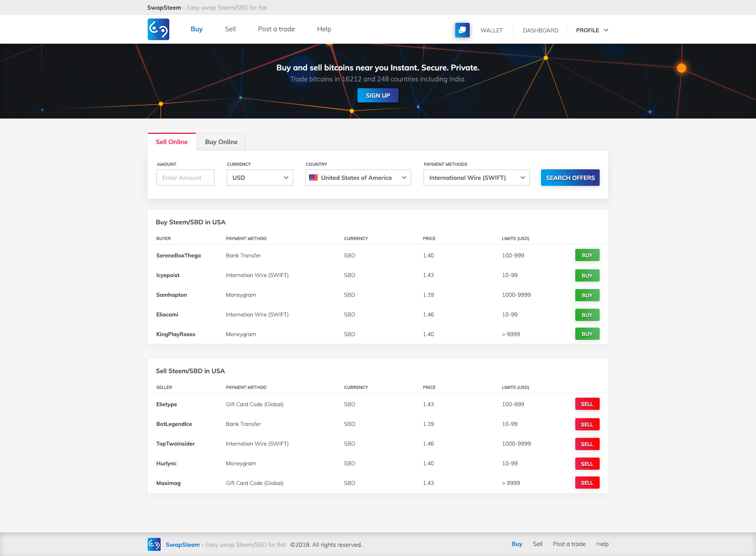
Task: Click the footer Sell link
Action: pyautogui.click(x=537, y=544)
